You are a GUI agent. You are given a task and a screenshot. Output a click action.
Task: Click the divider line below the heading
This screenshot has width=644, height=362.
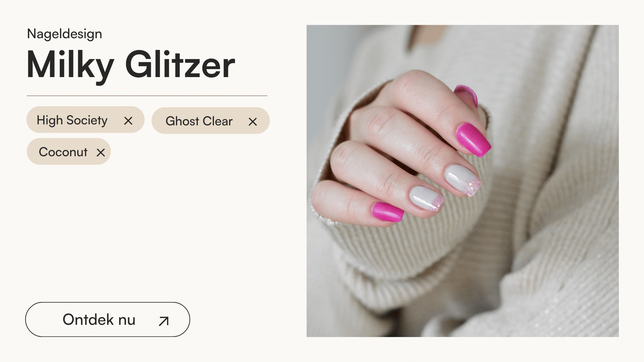coord(147,96)
